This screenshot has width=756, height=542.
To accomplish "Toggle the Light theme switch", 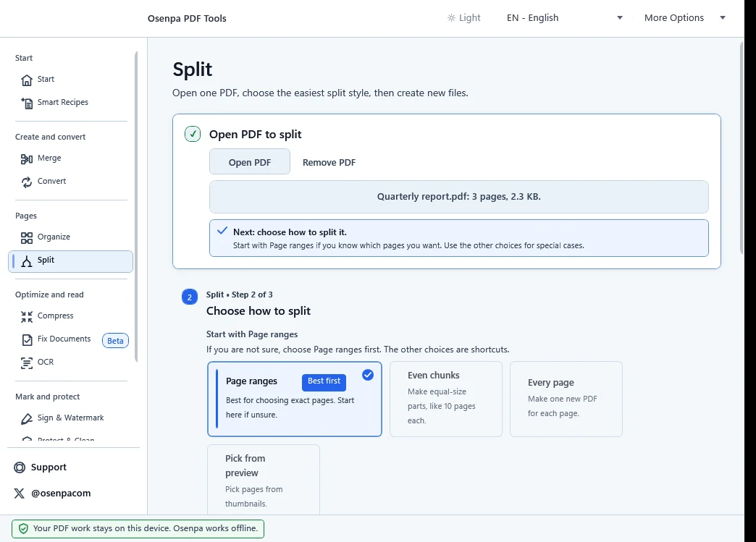I will click(x=463, y=18).
